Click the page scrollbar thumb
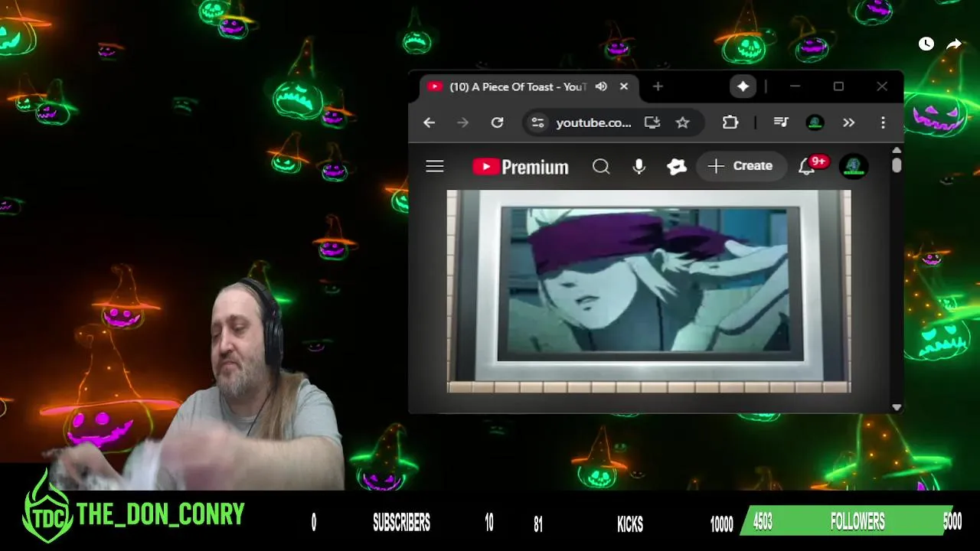Image resolution: width=980 pixels, height=551 pixels. [x=897, y=165]
